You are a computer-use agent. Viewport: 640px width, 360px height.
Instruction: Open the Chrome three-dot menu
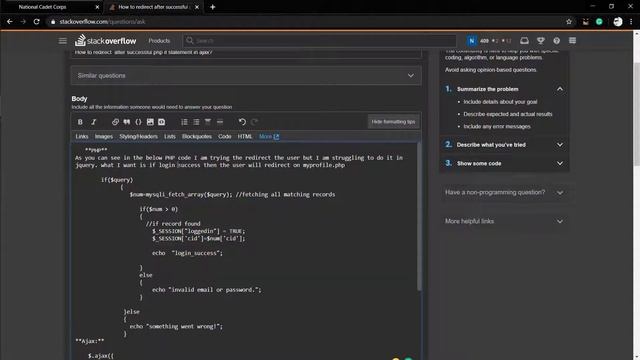point(631,22)
